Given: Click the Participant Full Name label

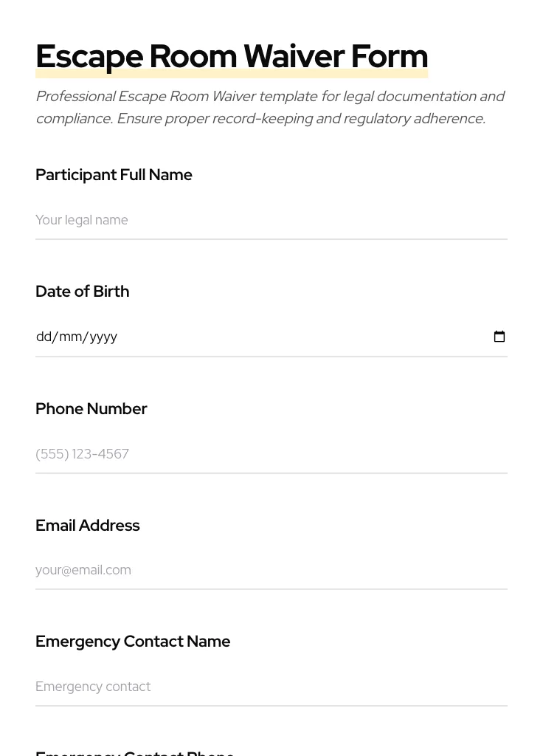Looking at the screenshot, I should [x=114, y=175].
